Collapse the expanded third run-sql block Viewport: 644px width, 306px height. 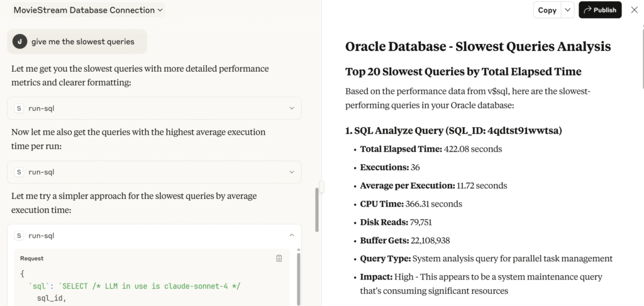[x=291, y=235]
